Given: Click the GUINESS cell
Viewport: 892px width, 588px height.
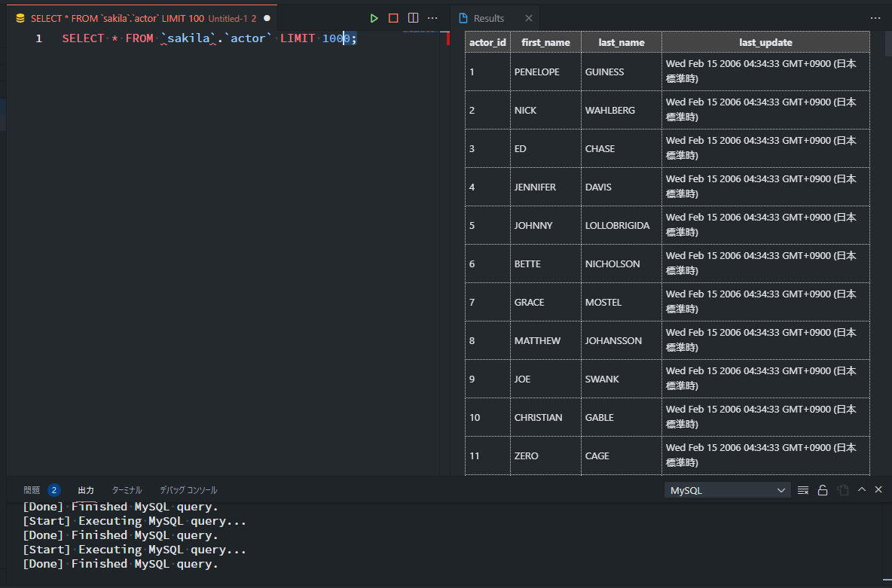Looking at the screenshot, I should [x=622, y=72].
